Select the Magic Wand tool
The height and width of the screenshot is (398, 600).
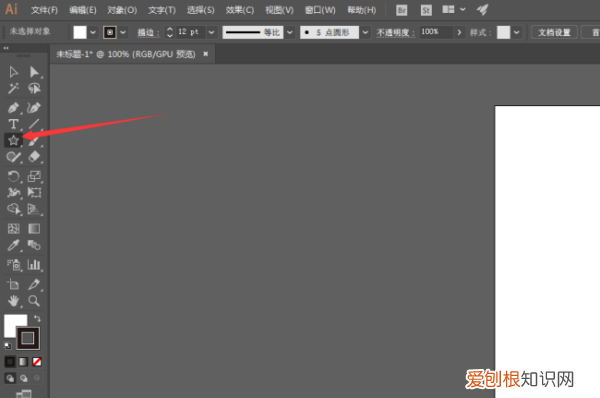tap(13, 88)
